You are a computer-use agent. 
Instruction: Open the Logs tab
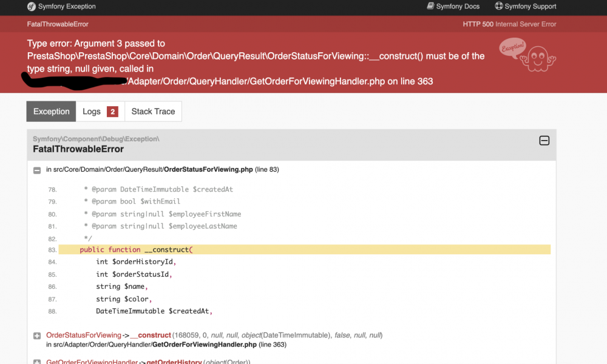point(92,112)
